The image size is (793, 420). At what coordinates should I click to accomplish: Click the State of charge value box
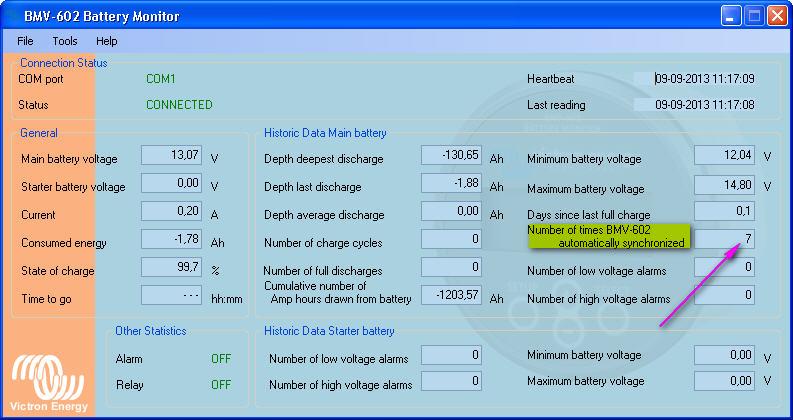coord(171,267)
